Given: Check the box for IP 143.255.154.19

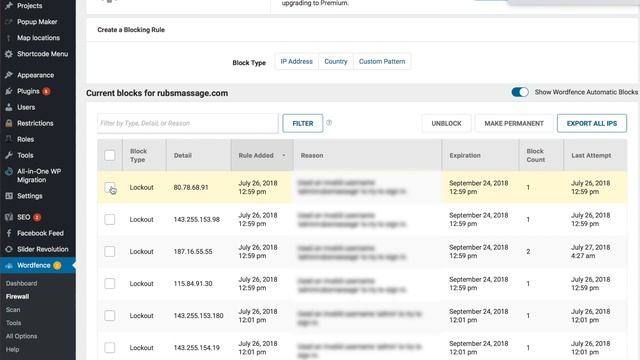Looking at the screenshot, I should [109, 348].
